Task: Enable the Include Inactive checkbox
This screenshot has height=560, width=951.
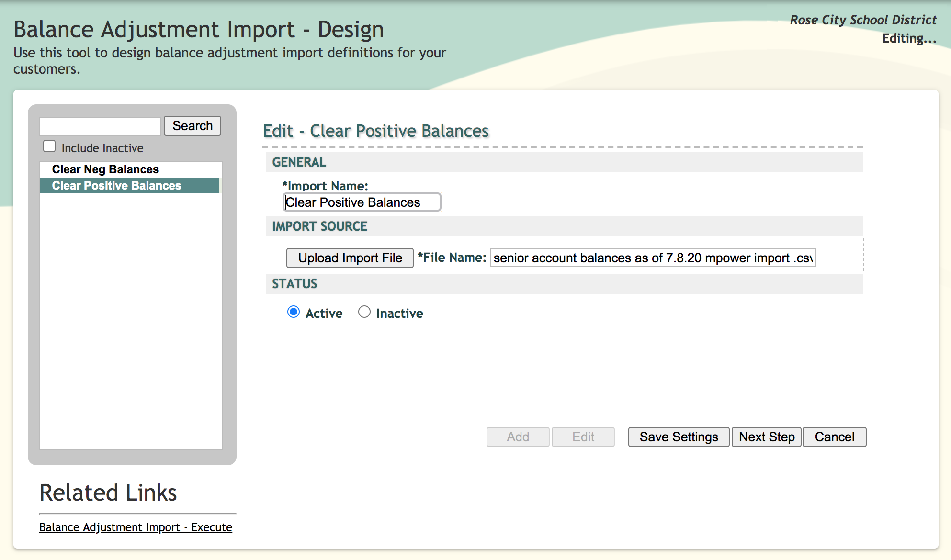Action: point(49,146)
